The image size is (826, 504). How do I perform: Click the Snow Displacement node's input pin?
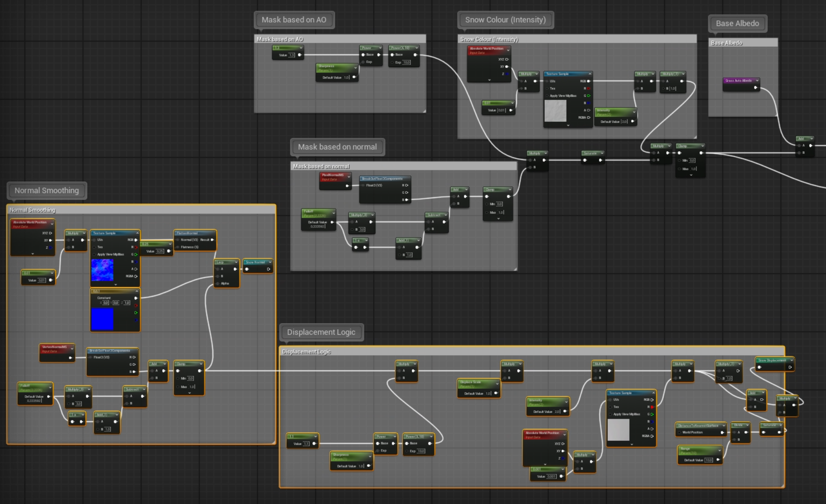[759, 367]
